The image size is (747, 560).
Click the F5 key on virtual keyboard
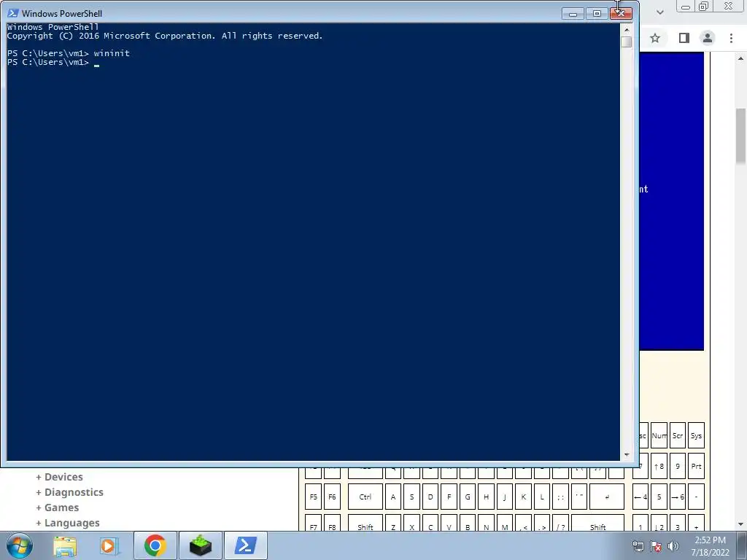coord(314,497)
